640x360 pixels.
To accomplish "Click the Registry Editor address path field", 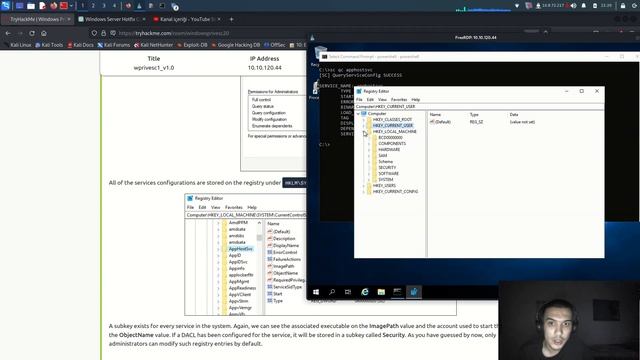I will 479,107.
